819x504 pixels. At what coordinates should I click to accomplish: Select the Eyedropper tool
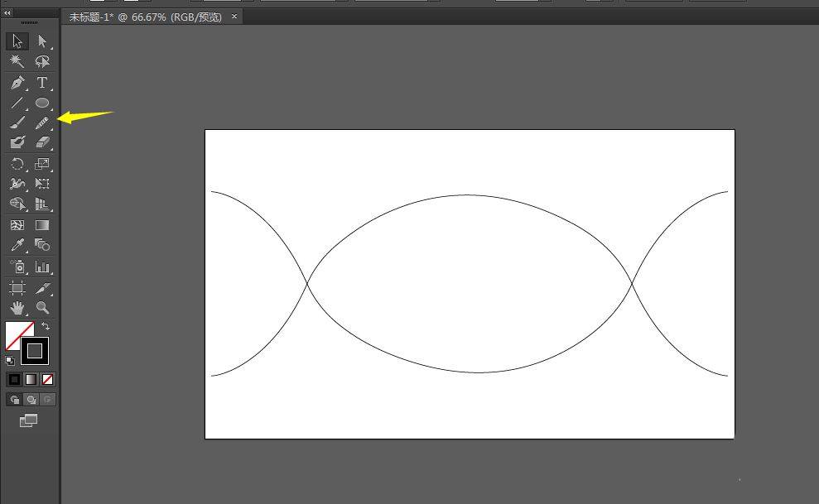[x=17, y=245]
